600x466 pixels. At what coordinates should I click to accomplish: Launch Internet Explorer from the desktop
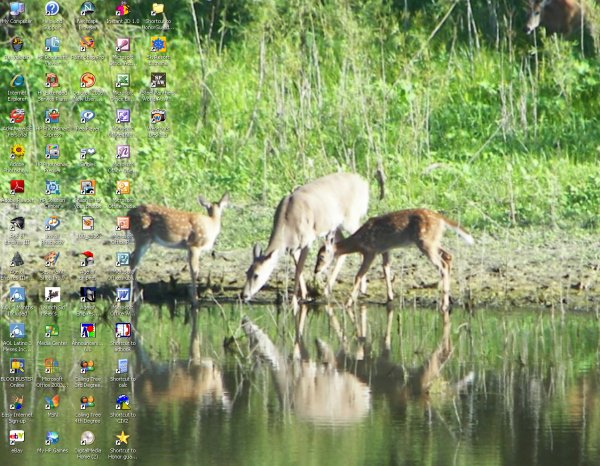tap(17, 82)
